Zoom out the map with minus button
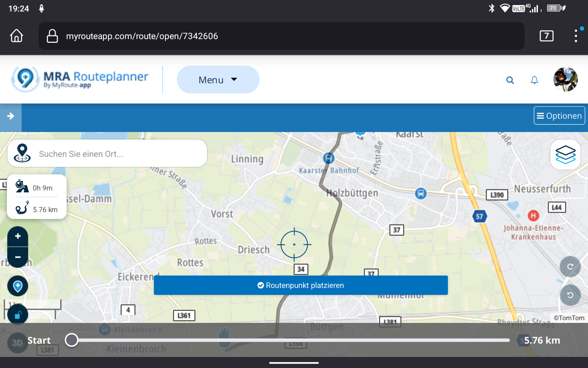The image size is (588, 368). (x=18, y=257)
